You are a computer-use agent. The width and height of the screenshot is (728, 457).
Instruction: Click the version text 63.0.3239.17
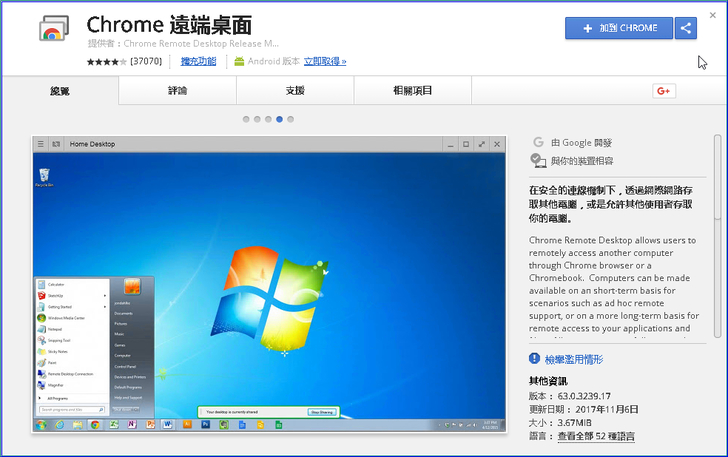coord(584,396)
